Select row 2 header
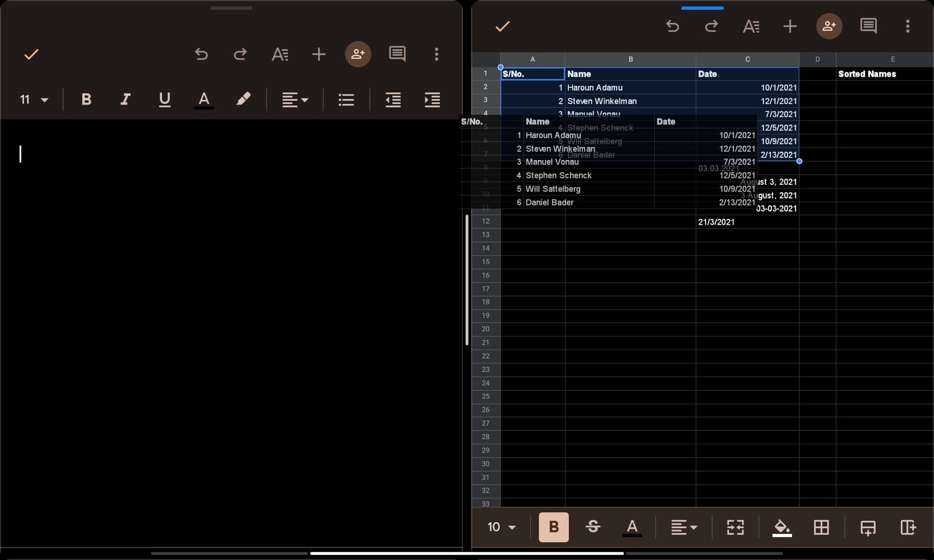 (x=486, y=87)
